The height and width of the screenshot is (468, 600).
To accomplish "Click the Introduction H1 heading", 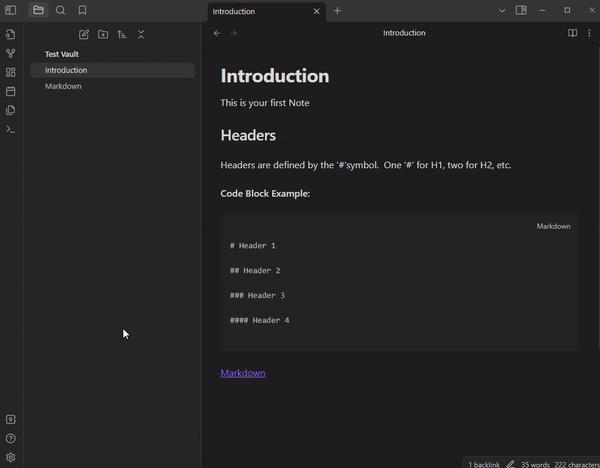I will point(275,76).
